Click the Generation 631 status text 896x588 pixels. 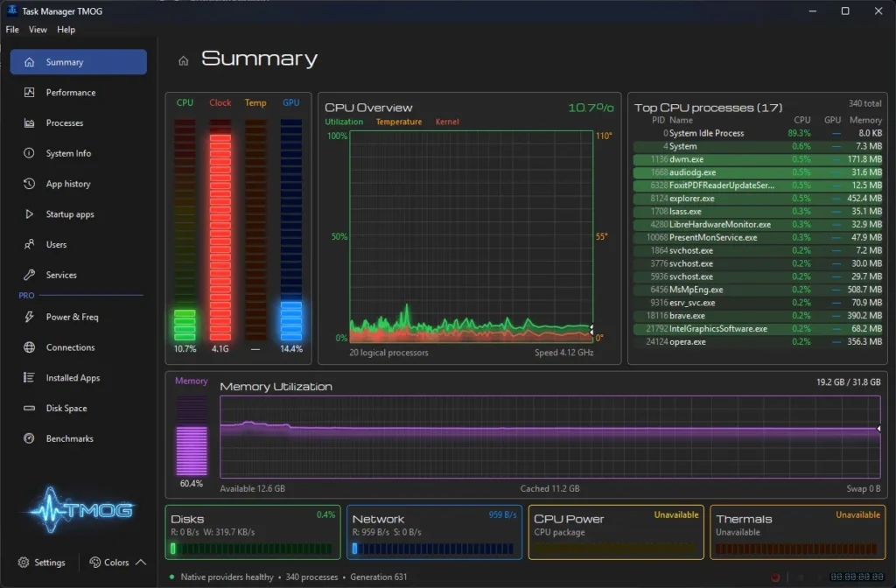pos(378,577)
